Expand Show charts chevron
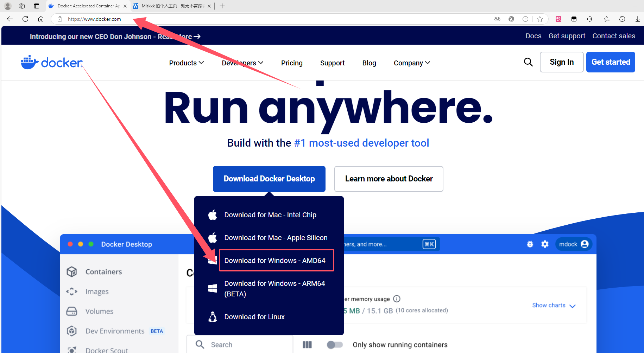Viewport: 644px width, 353px height. 573,306
